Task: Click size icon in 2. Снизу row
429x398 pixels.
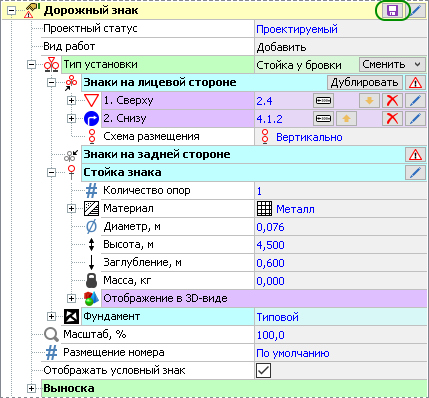Action: (x=323, y=118)
